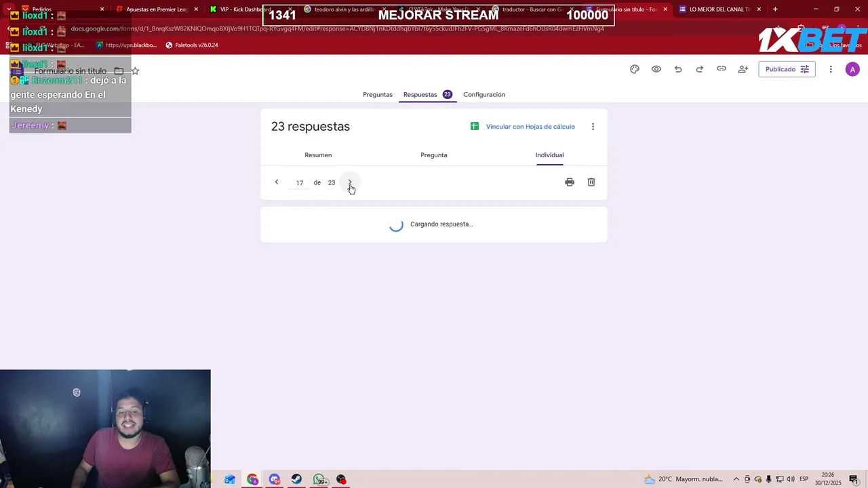Redo the last change in Forms
Viewport: 868px width, 488px height.
tap(700, 69)
